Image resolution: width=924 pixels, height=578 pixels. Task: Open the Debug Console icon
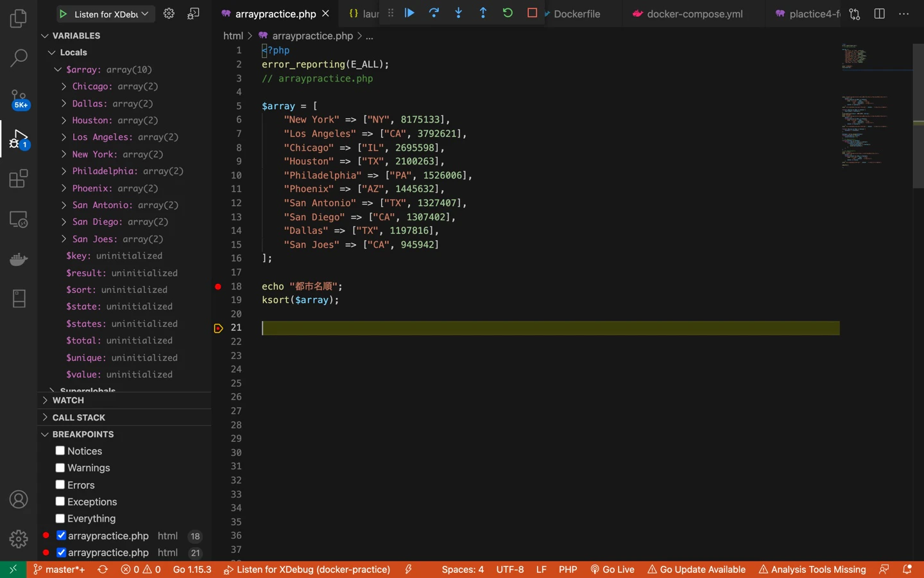point(193,13)
